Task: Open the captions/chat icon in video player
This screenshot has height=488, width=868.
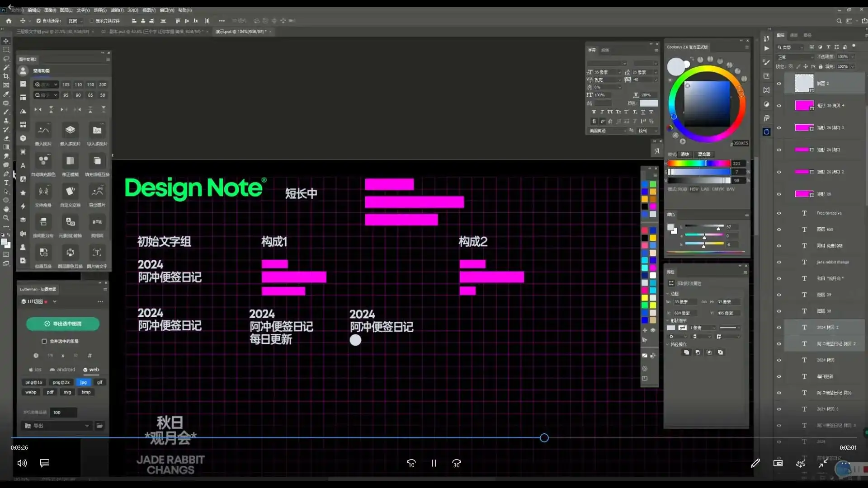Action: tap(44, 463)
